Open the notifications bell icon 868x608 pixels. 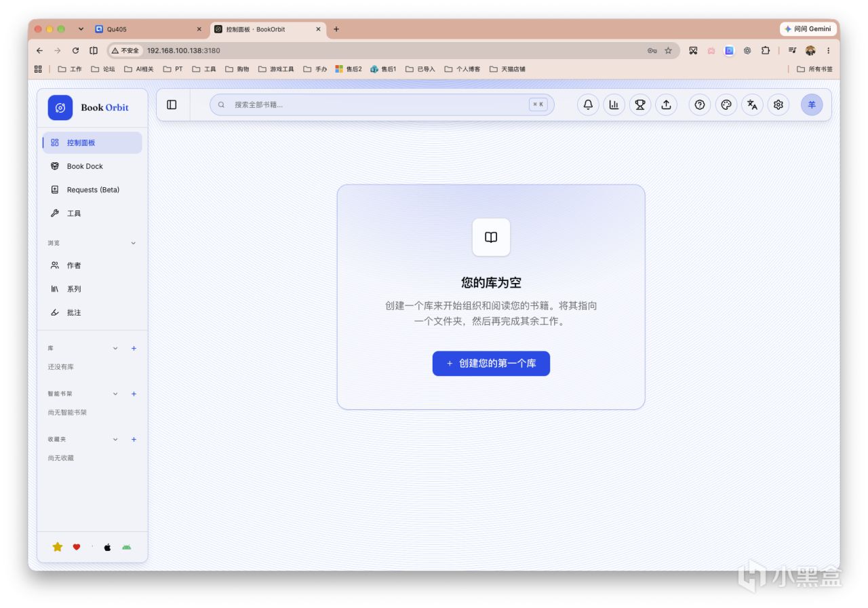(588, 104)
